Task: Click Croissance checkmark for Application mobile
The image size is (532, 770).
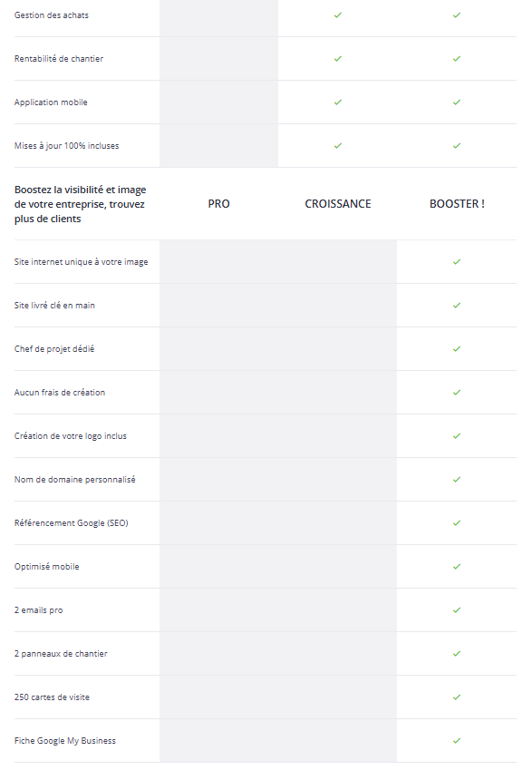Action: click(x=338, y=102)
